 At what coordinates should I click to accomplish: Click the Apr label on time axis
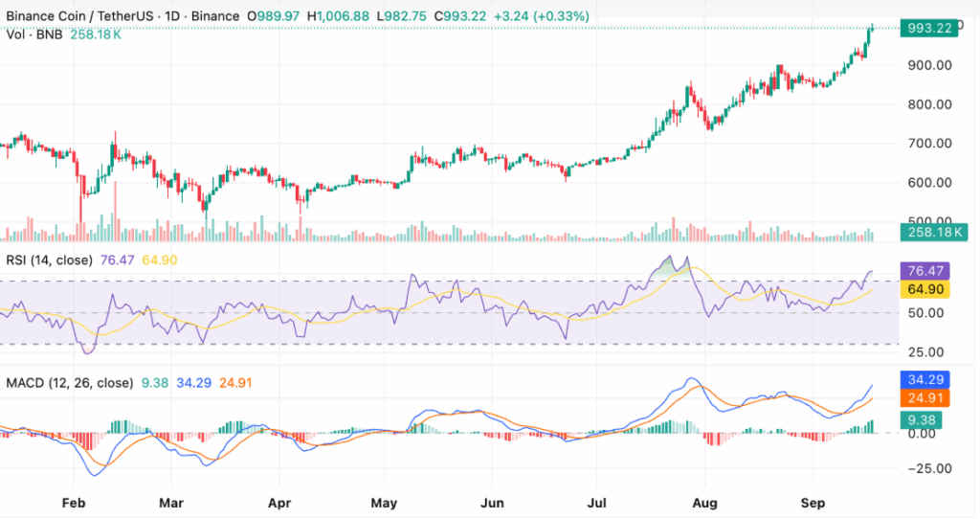(x=279, y=504)
